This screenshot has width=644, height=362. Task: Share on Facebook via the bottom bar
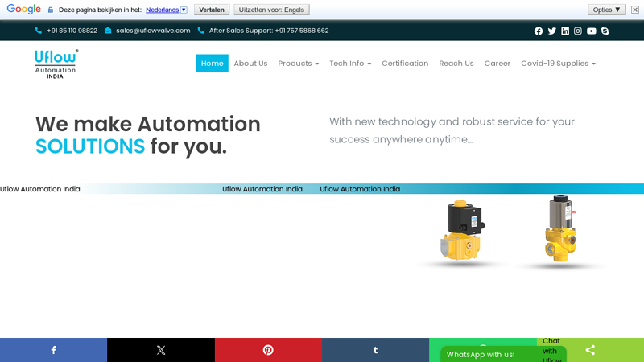point(53,350)
